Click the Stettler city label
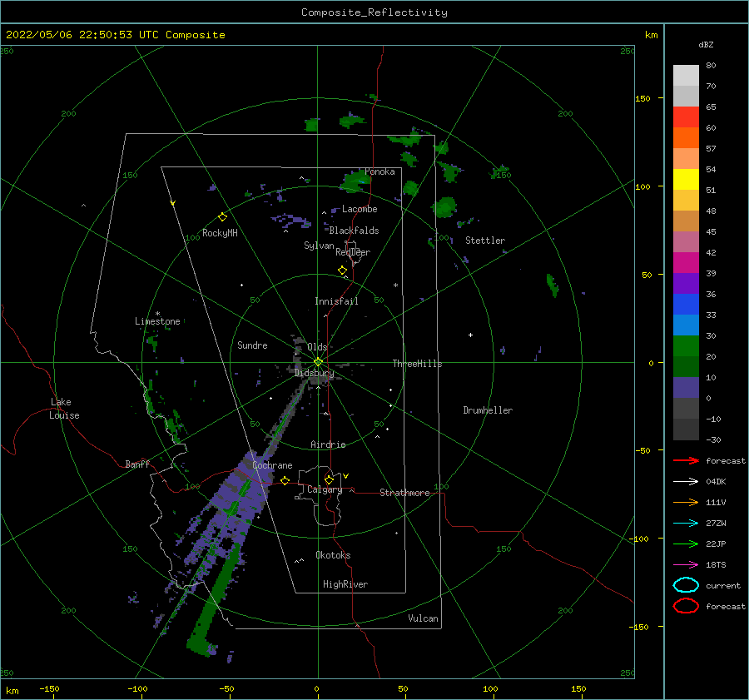749x700 pixels. [x=485, y=241]
